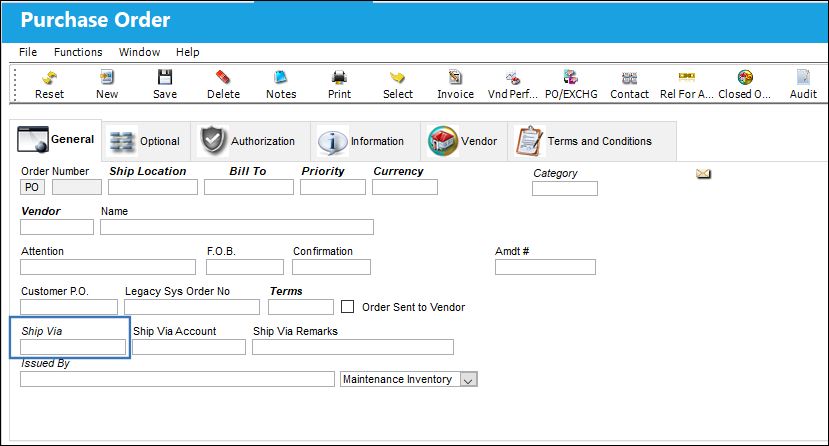Click the Category field

pyautogui.click(x=565, y=189)
